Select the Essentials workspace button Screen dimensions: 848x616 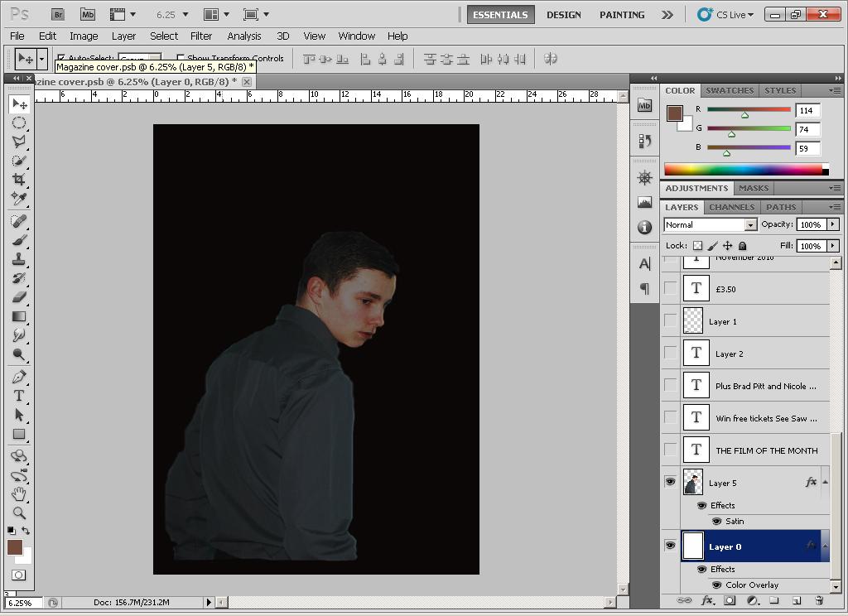point(500,15)
